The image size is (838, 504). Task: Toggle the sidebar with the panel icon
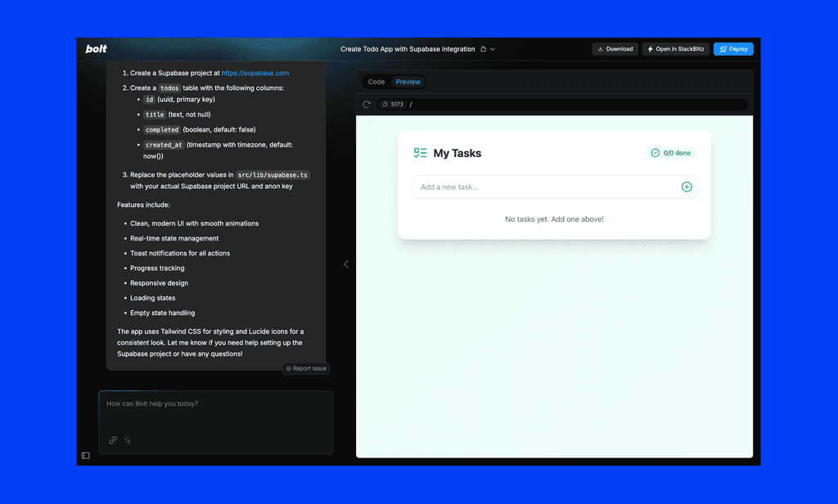[85, 456]
